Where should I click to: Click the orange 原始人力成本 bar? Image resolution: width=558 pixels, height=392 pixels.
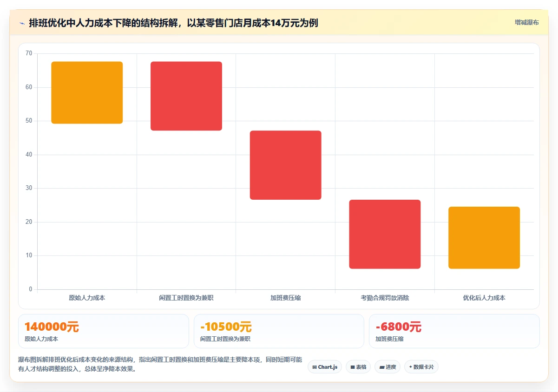[x=87, y=92]
